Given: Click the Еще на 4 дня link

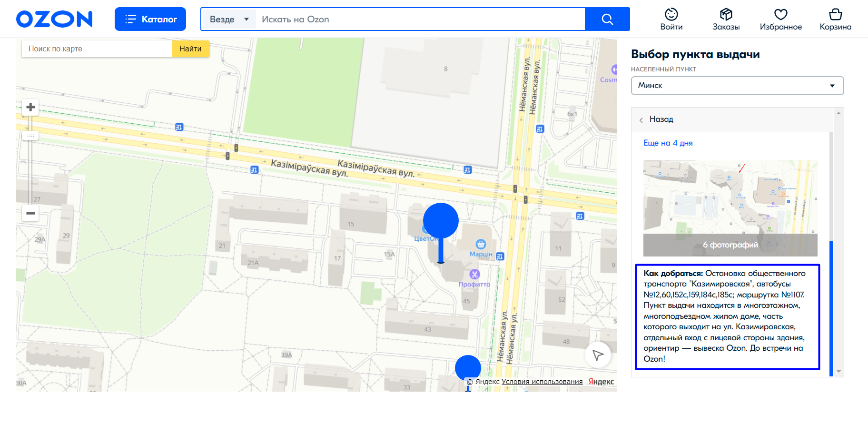Looking at the screenshot, I should 668,143.
